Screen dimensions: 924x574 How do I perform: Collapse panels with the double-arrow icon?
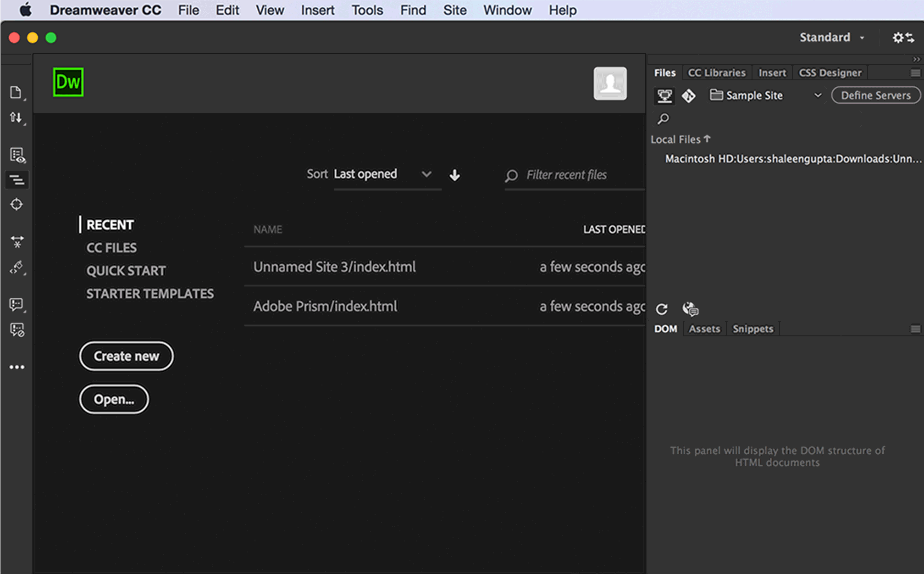pos(916,59)
